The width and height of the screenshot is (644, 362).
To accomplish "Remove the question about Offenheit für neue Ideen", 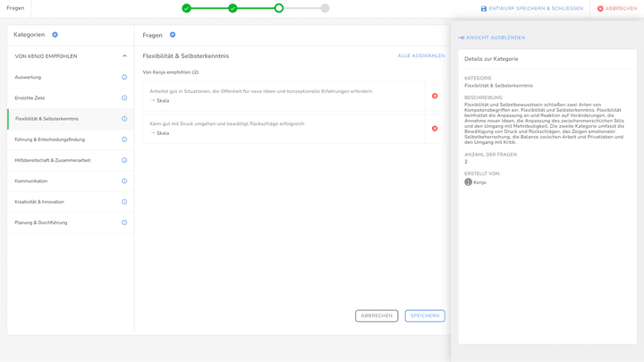I will [x=435, y=96].
